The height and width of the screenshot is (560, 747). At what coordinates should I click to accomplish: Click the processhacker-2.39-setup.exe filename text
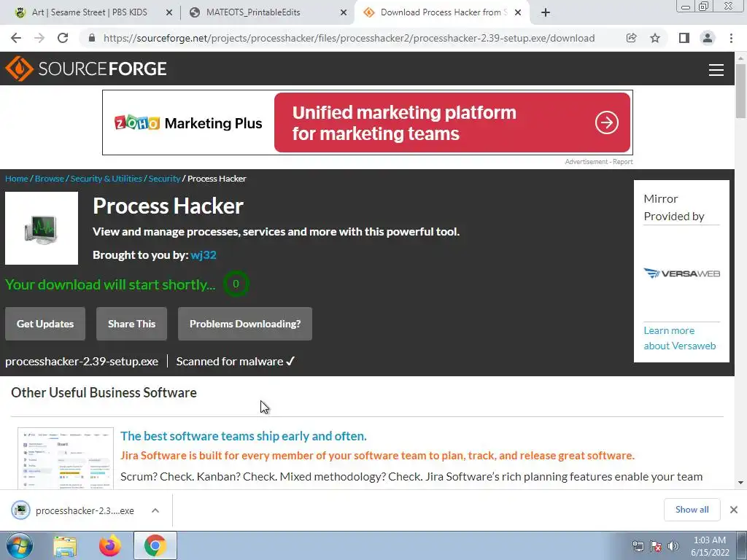(x=82, y=362)
